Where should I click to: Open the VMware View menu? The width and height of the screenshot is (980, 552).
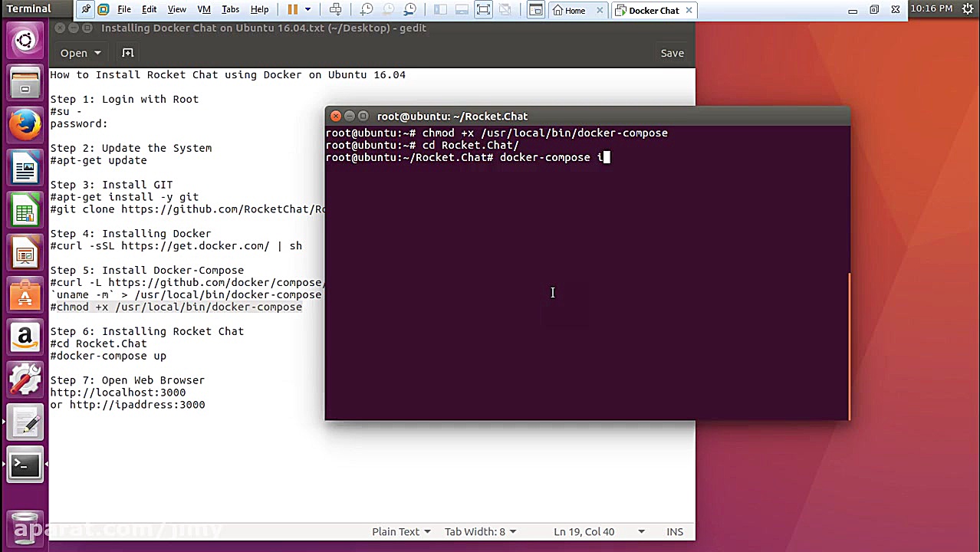pos(176,10)
